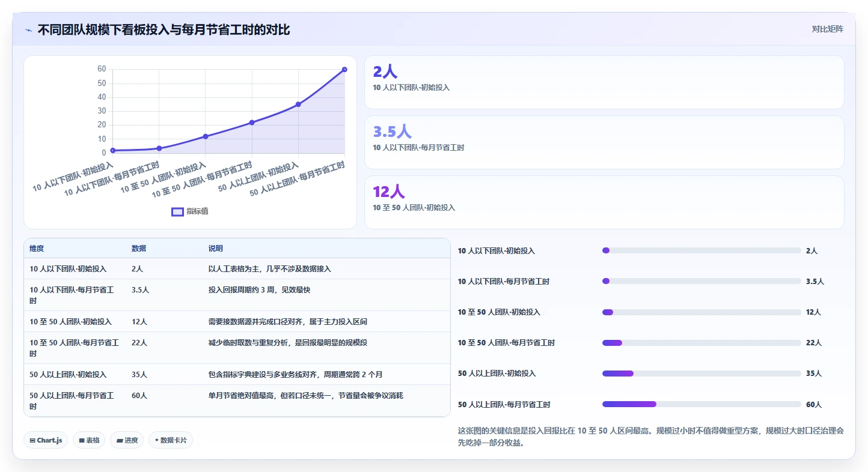The height and width of the screenshot is (472, 868).
Task: Click the 22人 value beside its progress bar
Action: pos(814,343)
